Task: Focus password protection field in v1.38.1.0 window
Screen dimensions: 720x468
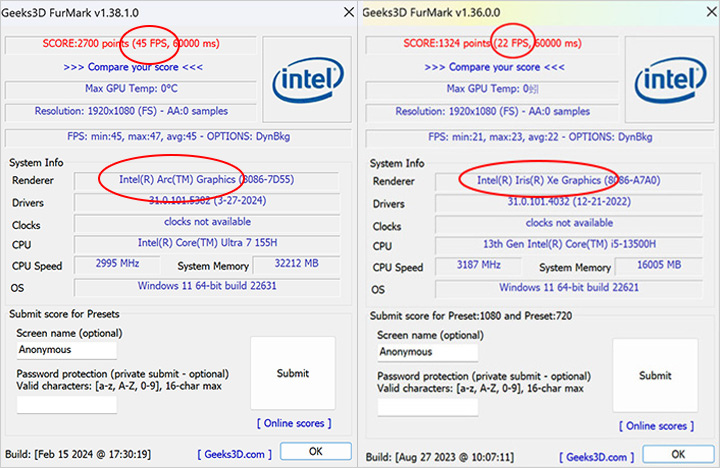Action: [x=67, y=404]
